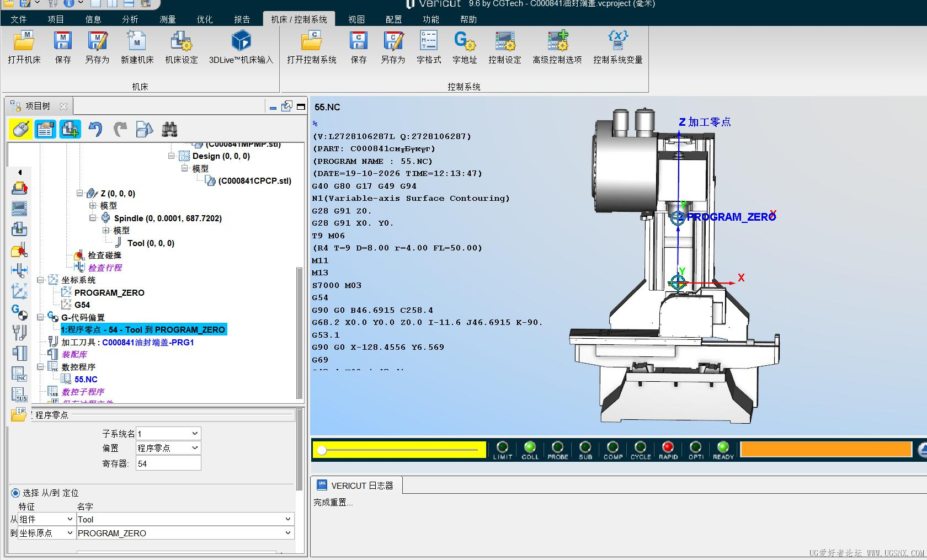The image size is (927, 560).
Task: Click the undo arrow in project tree toolbar
Action: tap(95, 130)
